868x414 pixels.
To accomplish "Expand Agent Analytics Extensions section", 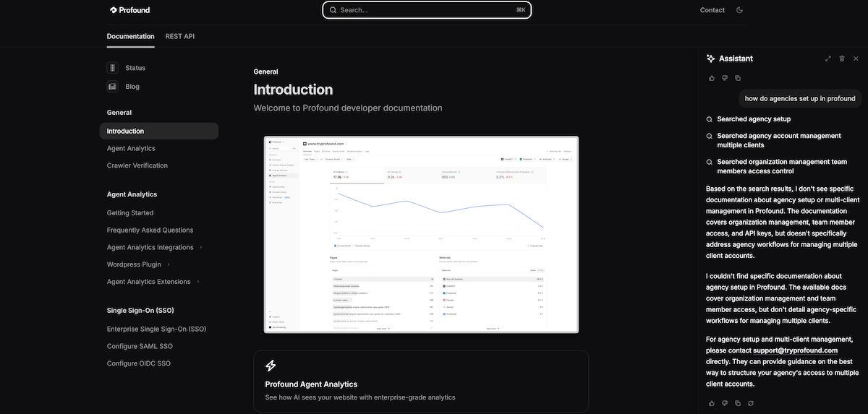I will coord(197,282).
